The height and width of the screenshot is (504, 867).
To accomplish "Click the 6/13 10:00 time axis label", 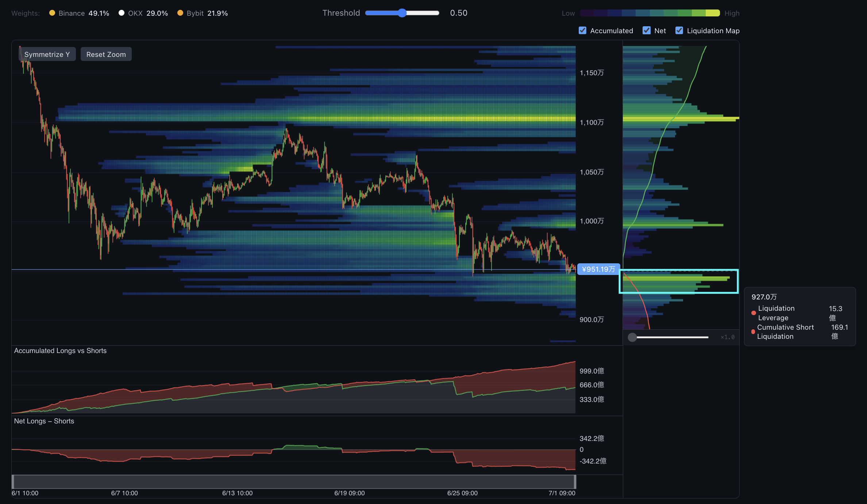I will click(238, 493).
